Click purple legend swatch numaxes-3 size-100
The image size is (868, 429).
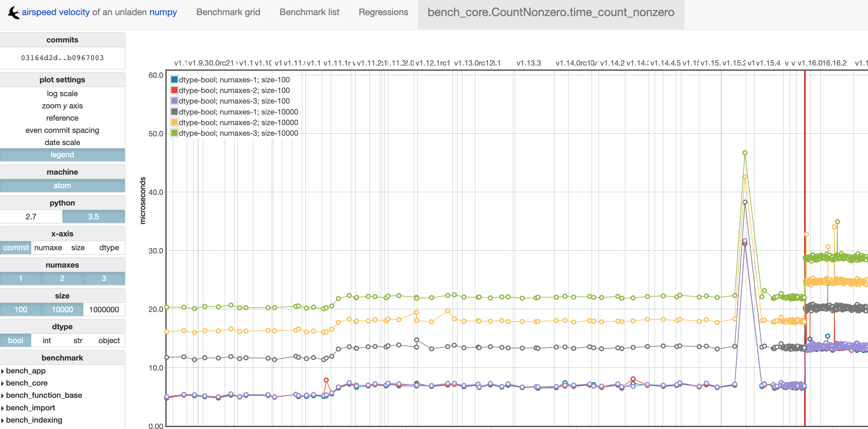click(x=174, y=101)
